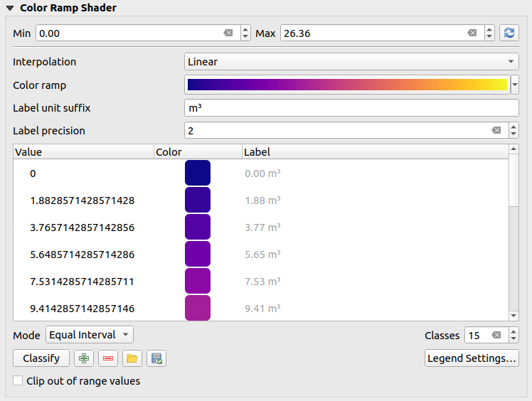Open the Interpolation dropdown
Viewport: 532px width, 401px height.
click(351, 62)
